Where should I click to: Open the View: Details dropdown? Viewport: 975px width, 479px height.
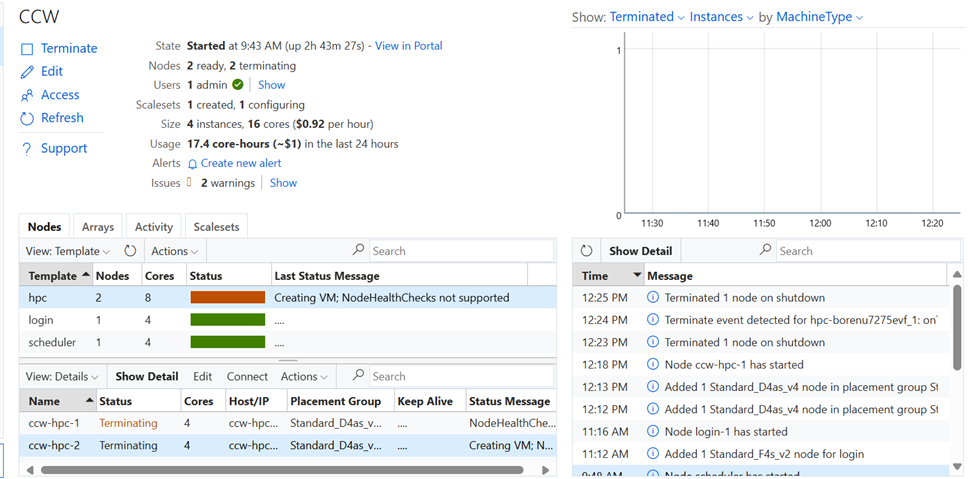click(62, 376)
